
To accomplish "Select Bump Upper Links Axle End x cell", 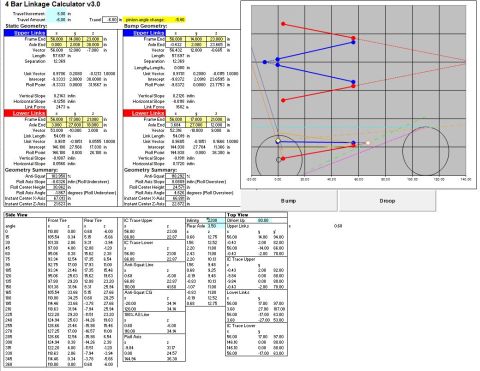I will (x=175, y=44).
